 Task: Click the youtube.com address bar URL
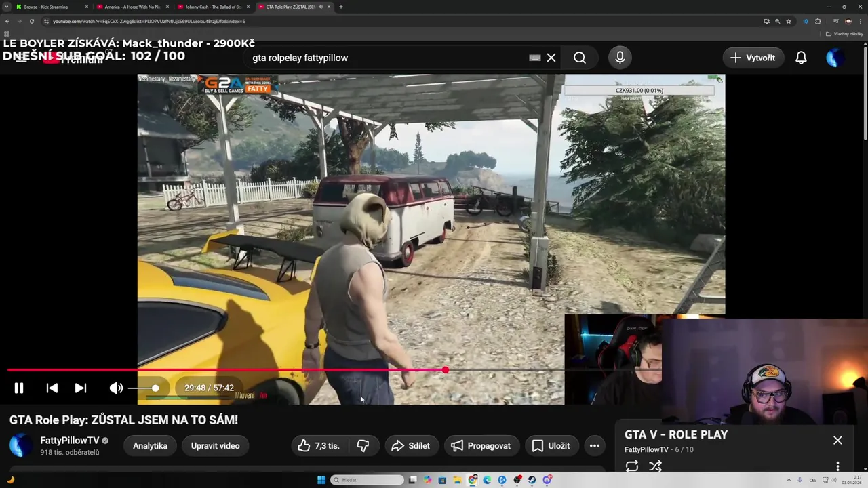(x=149, y=21)
